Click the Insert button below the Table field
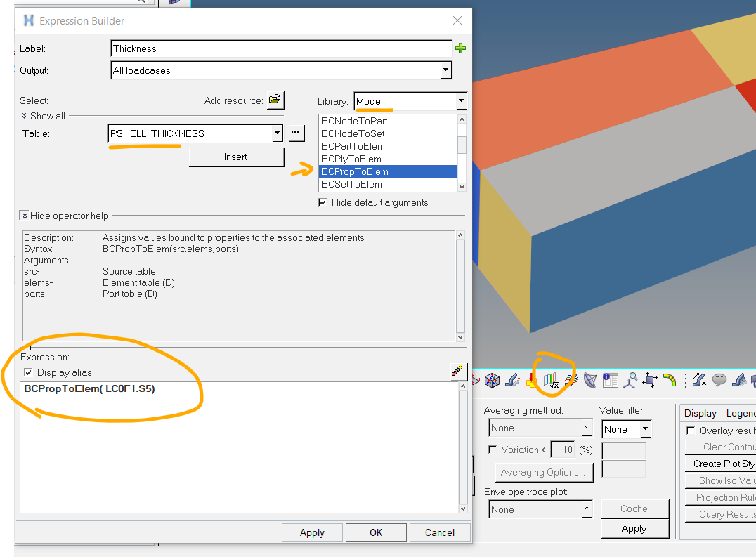Image resolution: width=756 pixels, height=557 pixels. pyautogui.click(x=236, y=157)
